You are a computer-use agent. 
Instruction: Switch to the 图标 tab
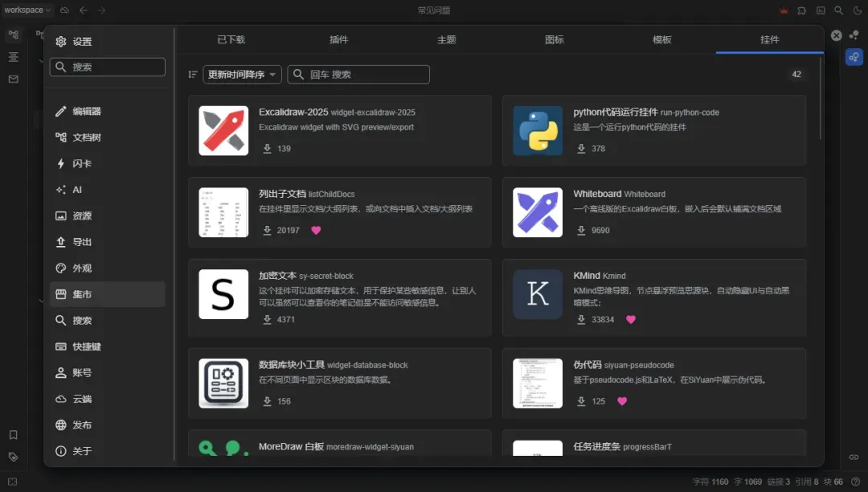tap(554, 39)
